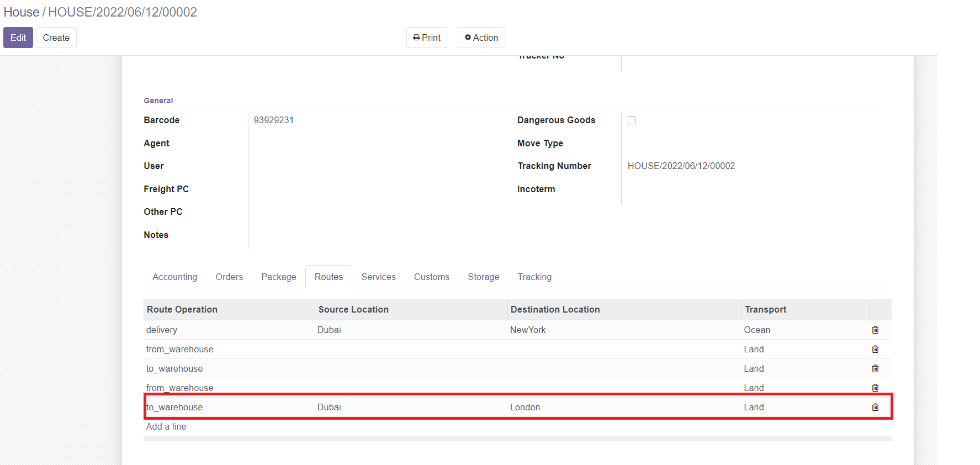Sort by Destination Location column header
The width and height of the screenshot is (980, 465).
(555, 309)
